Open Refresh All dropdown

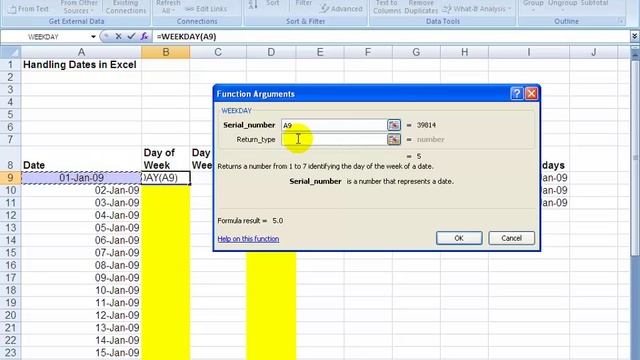coord(168,7)
